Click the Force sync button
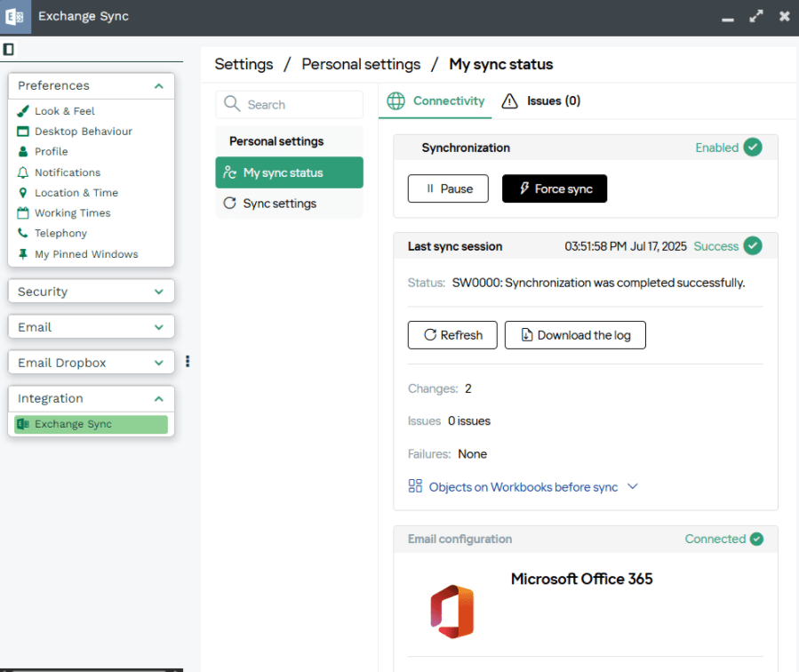This screenshot has height=672, width=799. point(555,188)
